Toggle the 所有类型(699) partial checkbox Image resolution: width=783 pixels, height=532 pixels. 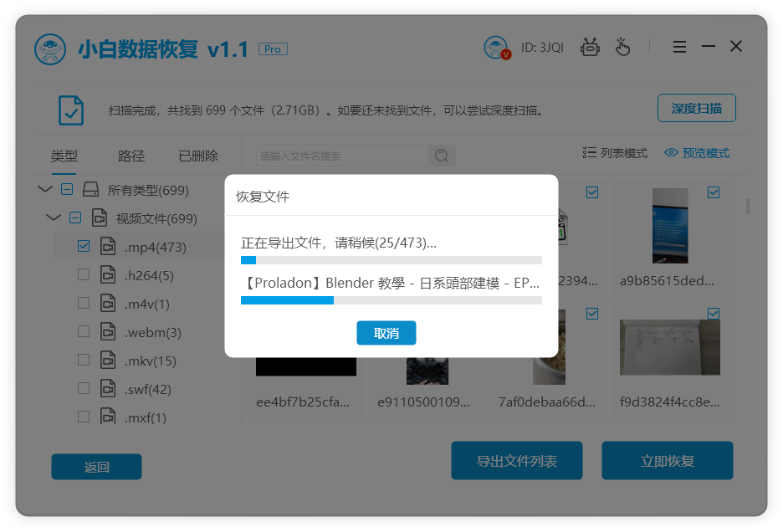tap(66, 189)
